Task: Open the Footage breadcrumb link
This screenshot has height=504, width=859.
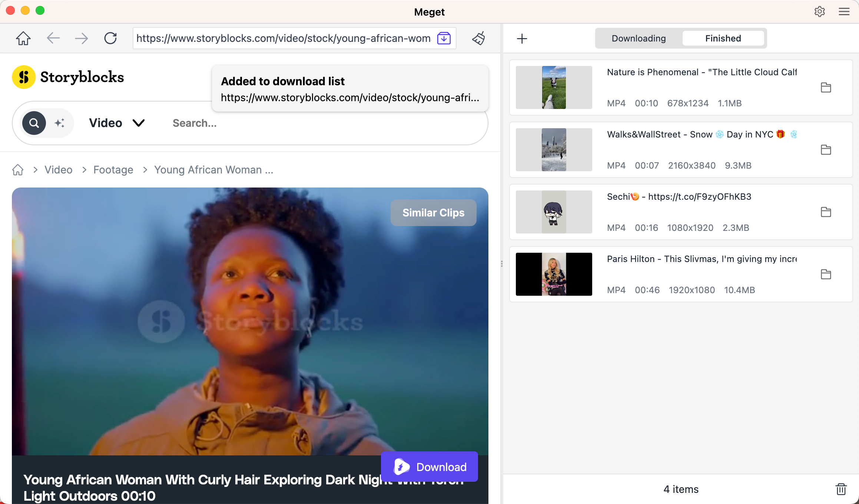Action: [113, 170]
